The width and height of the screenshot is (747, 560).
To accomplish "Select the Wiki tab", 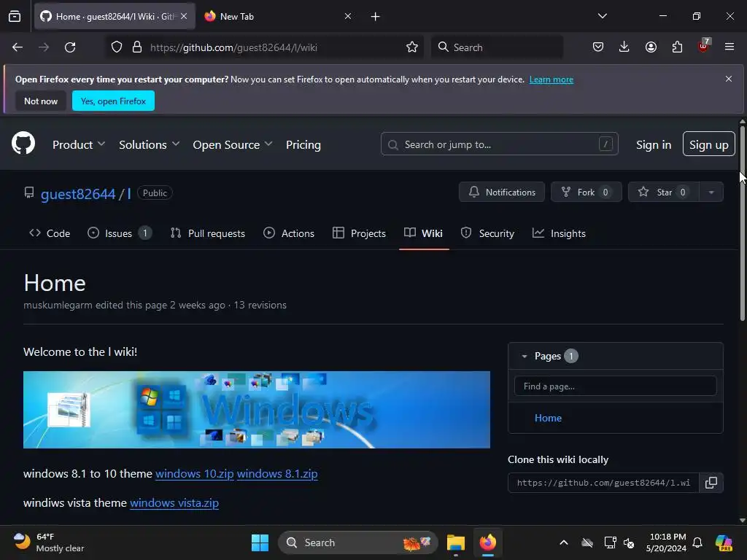I will (424, 233).
